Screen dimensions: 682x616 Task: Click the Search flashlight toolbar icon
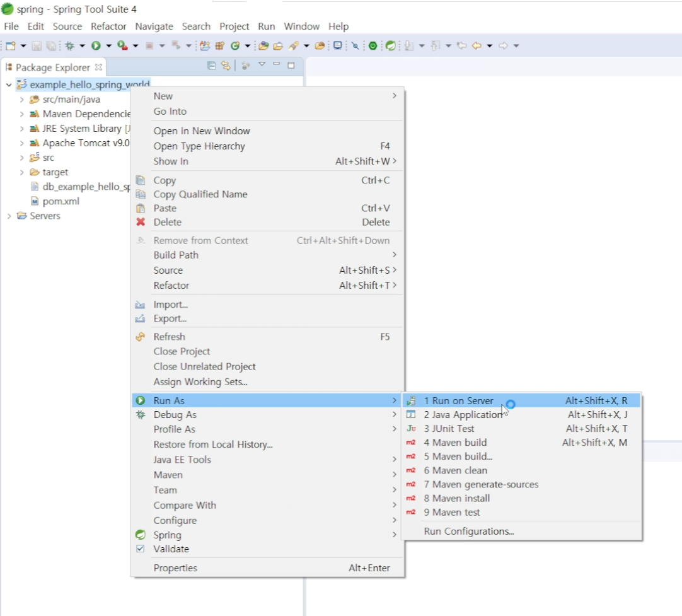(x=294, y=45)
